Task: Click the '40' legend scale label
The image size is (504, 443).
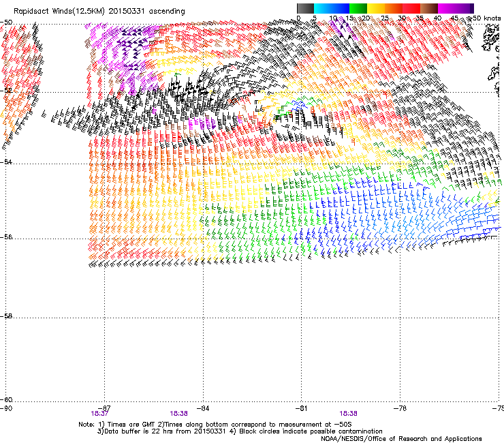Action: point(437,18)
